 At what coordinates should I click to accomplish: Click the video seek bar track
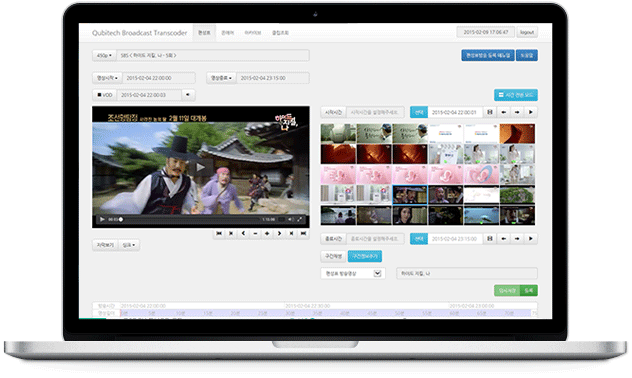[x=189, y=219]
